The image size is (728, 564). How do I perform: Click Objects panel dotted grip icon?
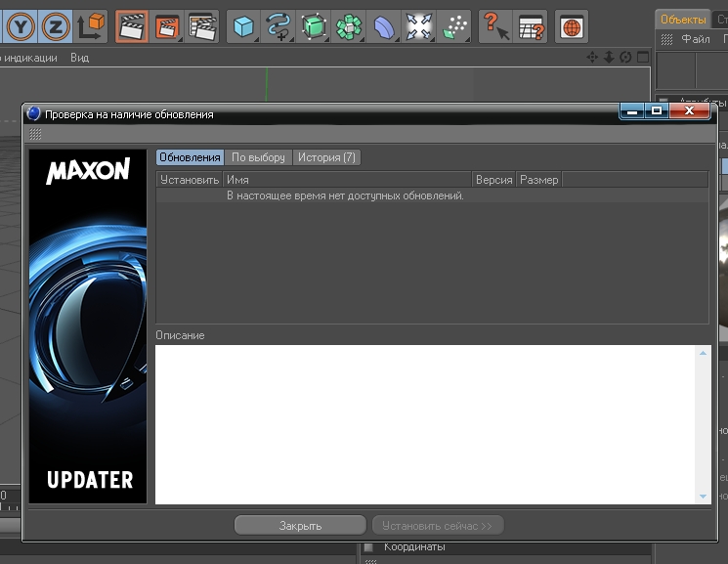point(666,39)
